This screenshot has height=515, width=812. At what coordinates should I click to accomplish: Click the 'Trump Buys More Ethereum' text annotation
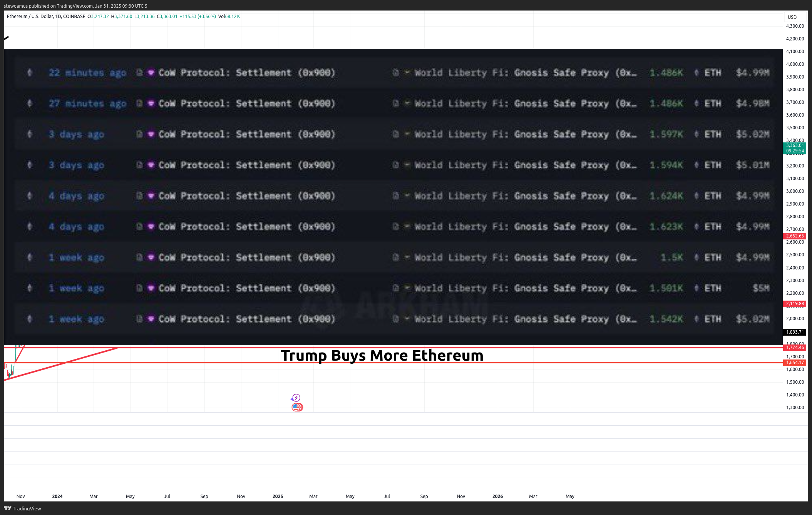coord(382,356)
